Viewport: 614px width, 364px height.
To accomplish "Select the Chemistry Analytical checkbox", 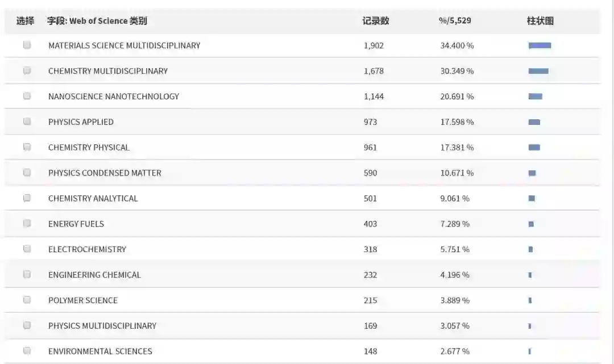I will tap(27, 198).
